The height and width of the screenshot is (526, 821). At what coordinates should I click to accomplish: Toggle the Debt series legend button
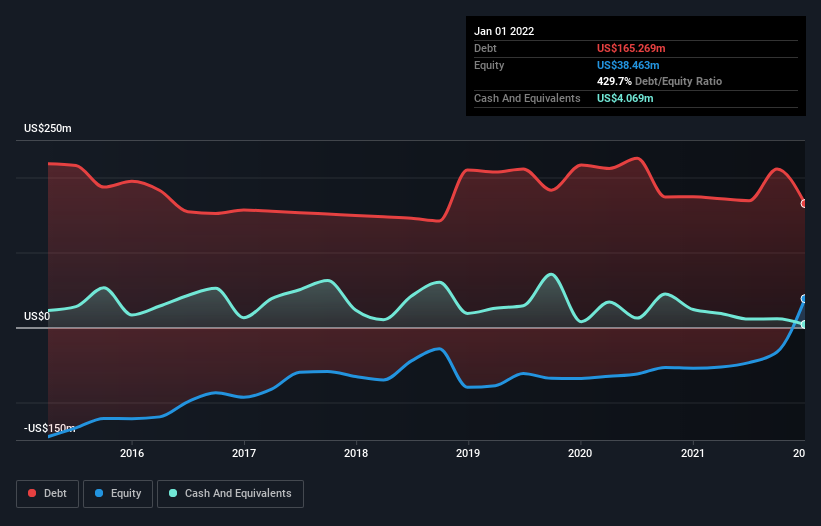[48, 494]
